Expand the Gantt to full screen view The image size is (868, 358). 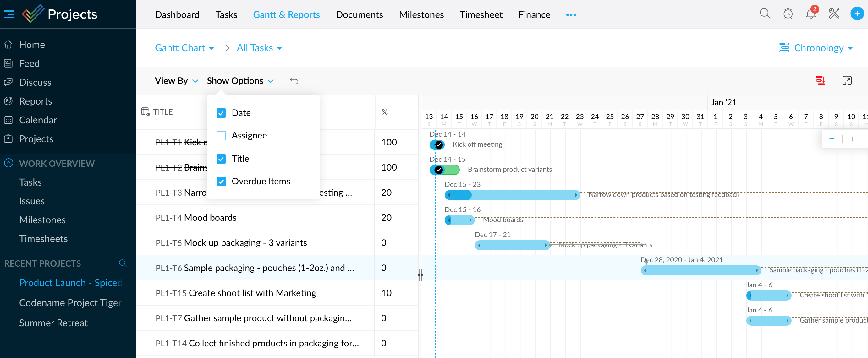click(x=847, y=80)
